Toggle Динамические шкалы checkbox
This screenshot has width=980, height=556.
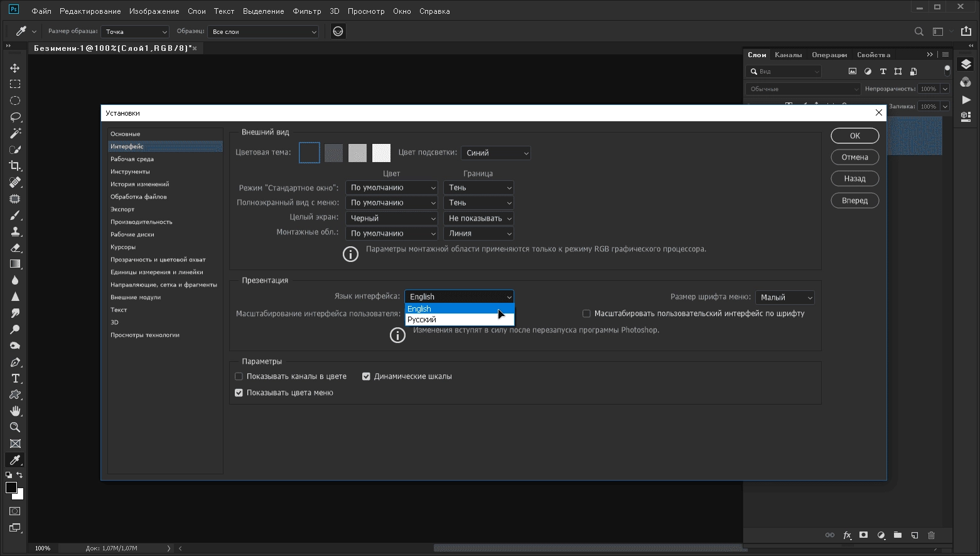tap(366, 376)
